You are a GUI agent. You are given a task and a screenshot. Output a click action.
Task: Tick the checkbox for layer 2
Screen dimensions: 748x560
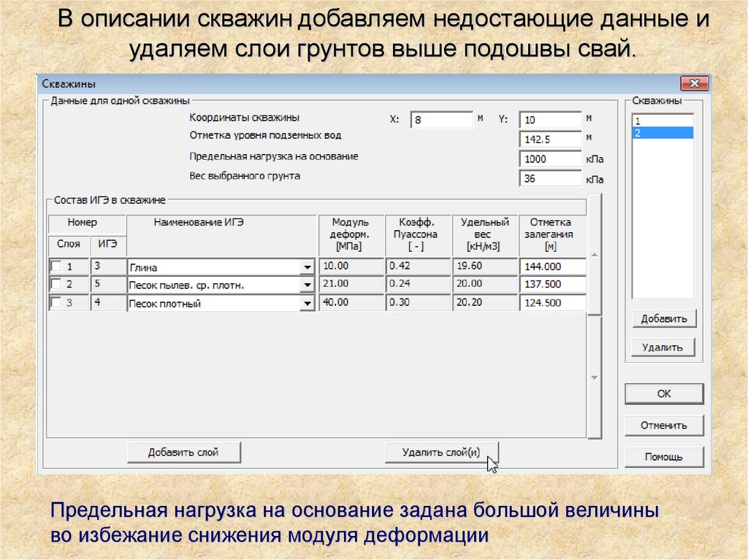(x=56, y=284)
